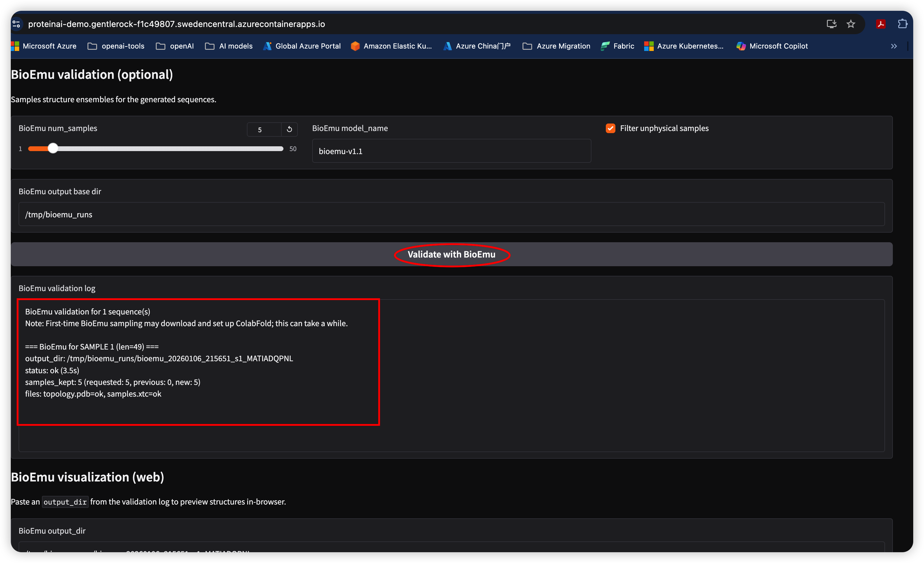Uncheck Filter unphysical samples checkbox
Screen dimensions: 924x563
(610, 128)
